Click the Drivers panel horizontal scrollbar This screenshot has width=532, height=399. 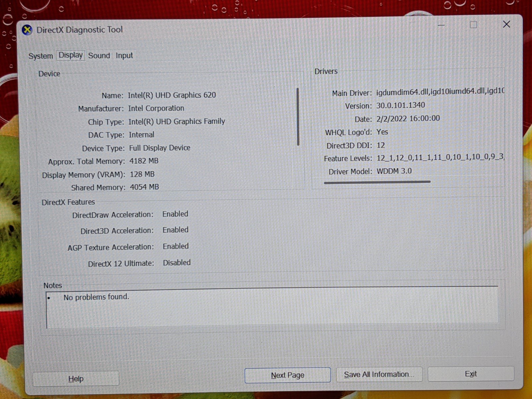point(377,182)
